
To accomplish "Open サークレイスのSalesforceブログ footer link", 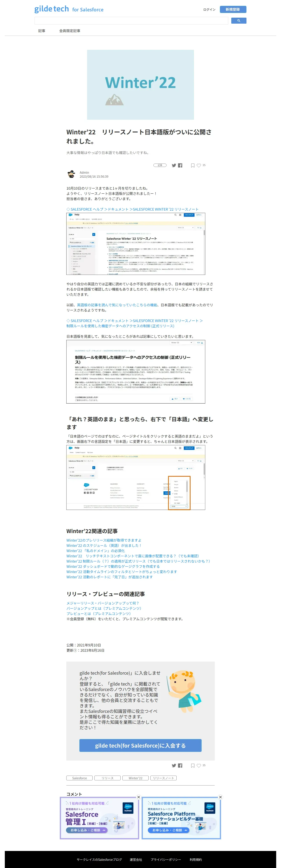I will tap(99, 859).
